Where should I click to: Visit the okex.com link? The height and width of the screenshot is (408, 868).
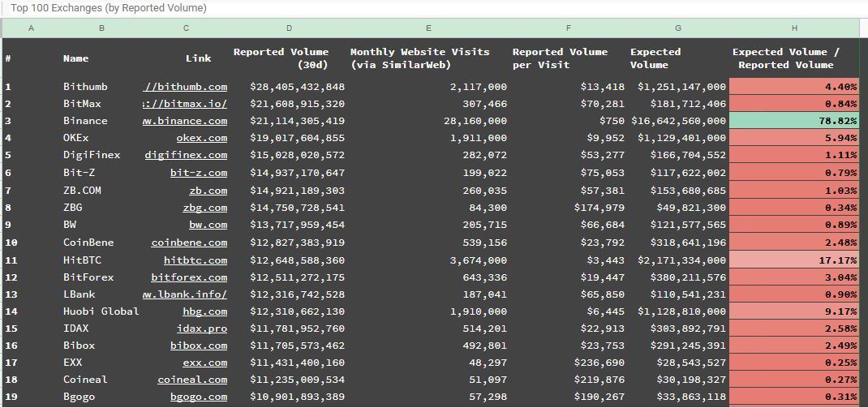pos(201,138)
